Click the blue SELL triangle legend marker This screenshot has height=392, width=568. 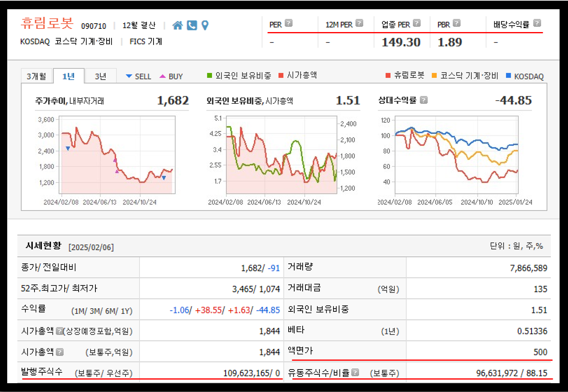click(x=129, y=76)
